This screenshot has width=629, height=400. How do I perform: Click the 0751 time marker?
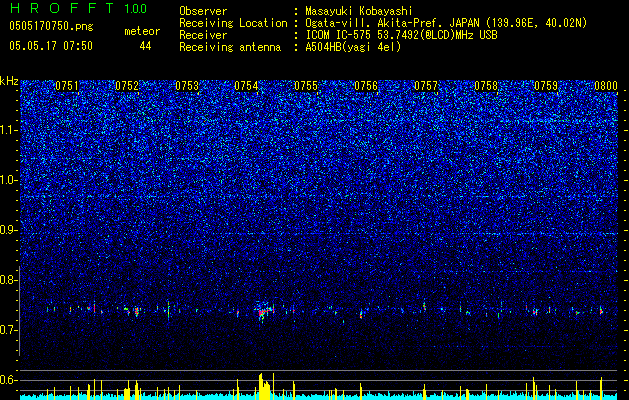pyautogui.click(x=67, y=86)
